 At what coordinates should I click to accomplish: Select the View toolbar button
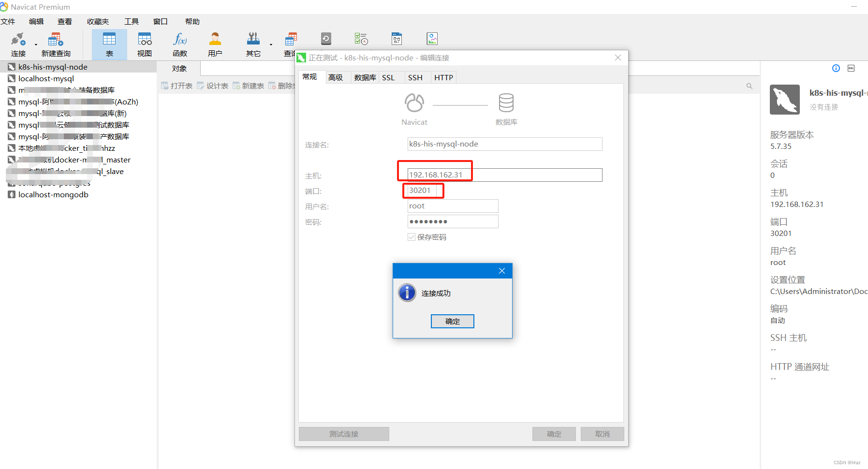(145, 44)
